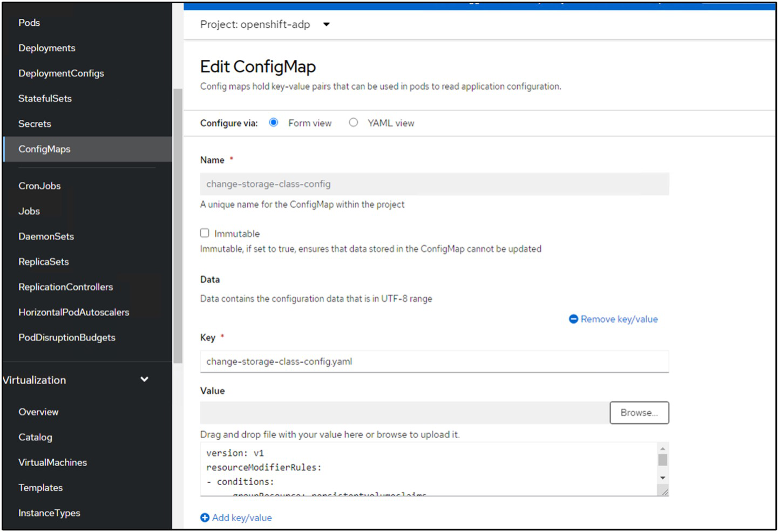The height and width of the screenshot is (532, 780).
Task: Click the plus icon beside Add key/value
Action: [205, 518]
